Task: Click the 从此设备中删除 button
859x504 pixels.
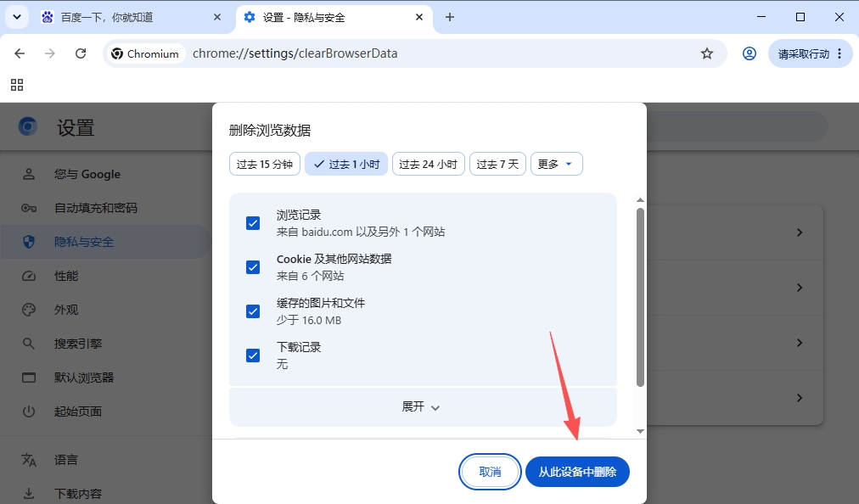Action: 577,472
